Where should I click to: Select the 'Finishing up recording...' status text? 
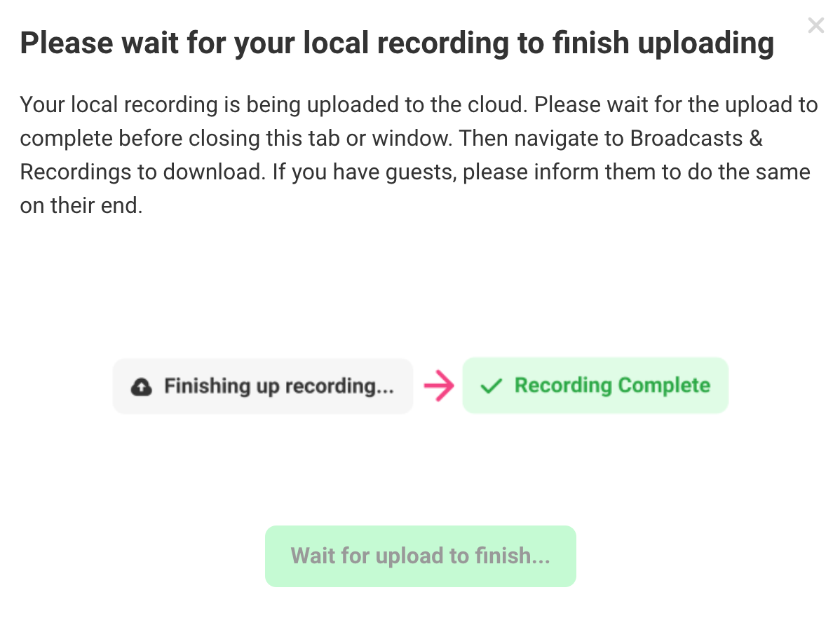pos(279,386)
